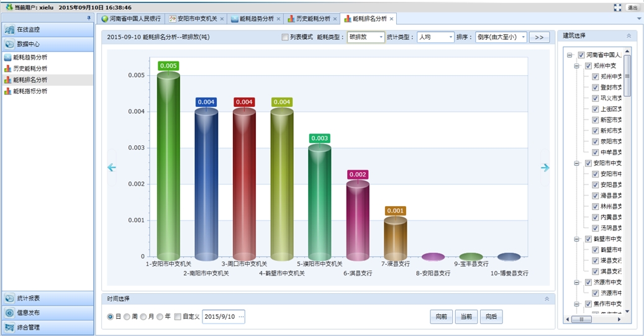The width and height of the screenshot is (644, 336).
Task: Pin the left panel with the pushpin icon
Action: coord(89,19)
